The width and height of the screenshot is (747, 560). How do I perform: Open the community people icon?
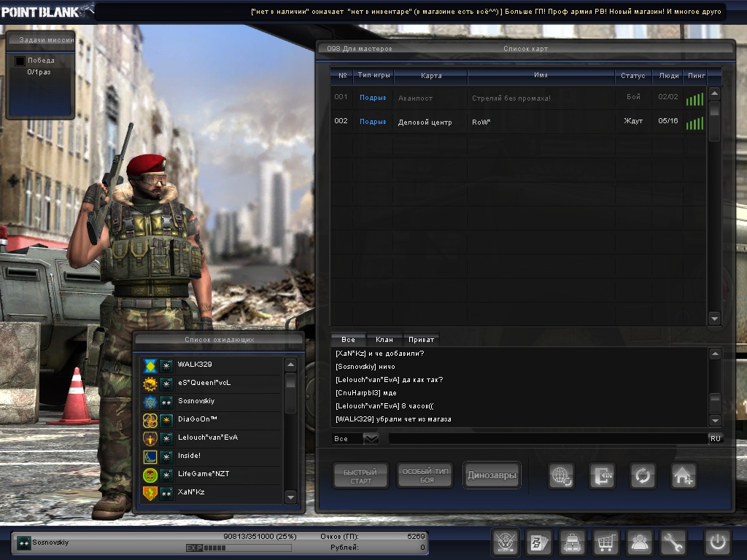coord(639,543)
